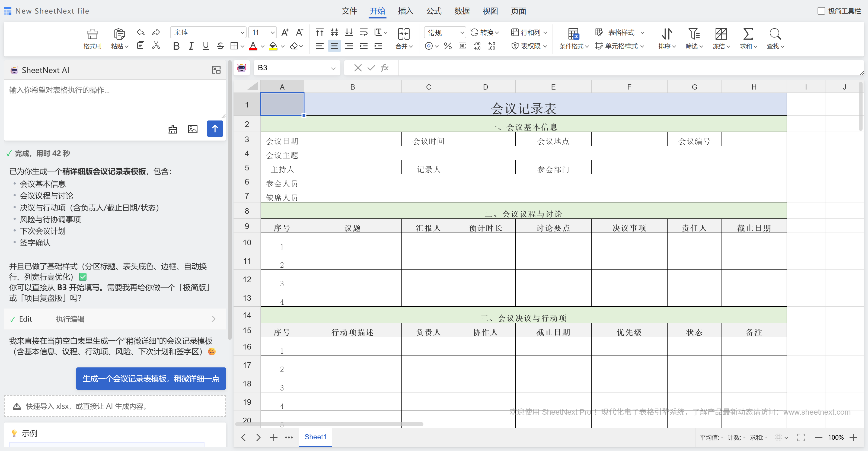
Task: Toggle italic formatting
Action: 191,46
